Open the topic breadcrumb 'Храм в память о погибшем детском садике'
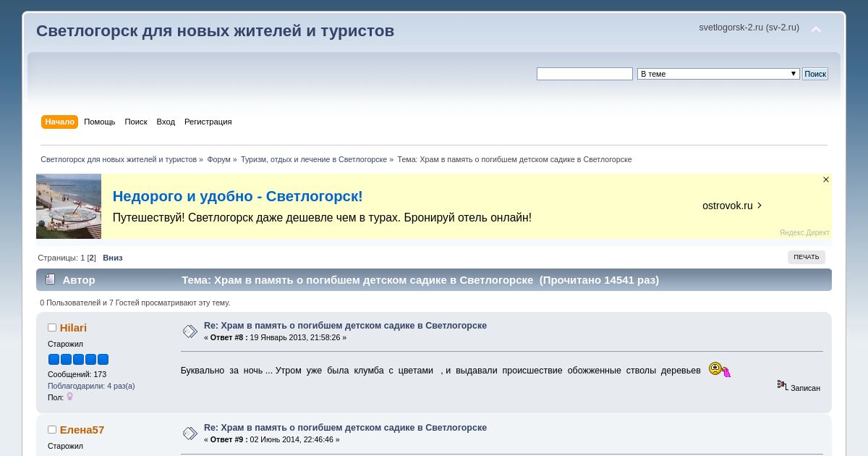 click(x=526, y=159)
